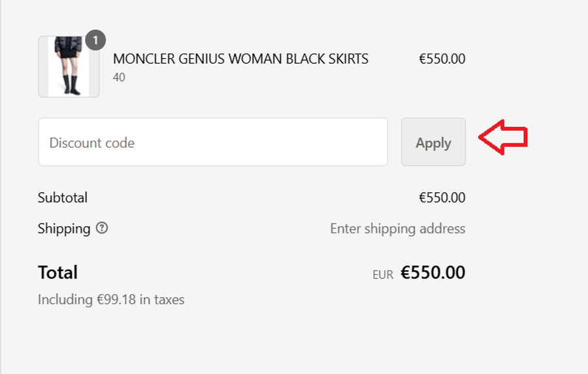The height and width of the screenshot is (374, 588).
Task: Click the item price beside the product name
Action: tap(442, 59)
